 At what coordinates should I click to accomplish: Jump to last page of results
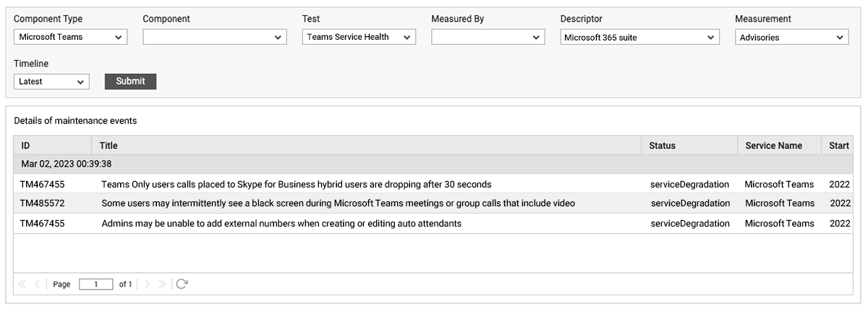pos(162,284)
